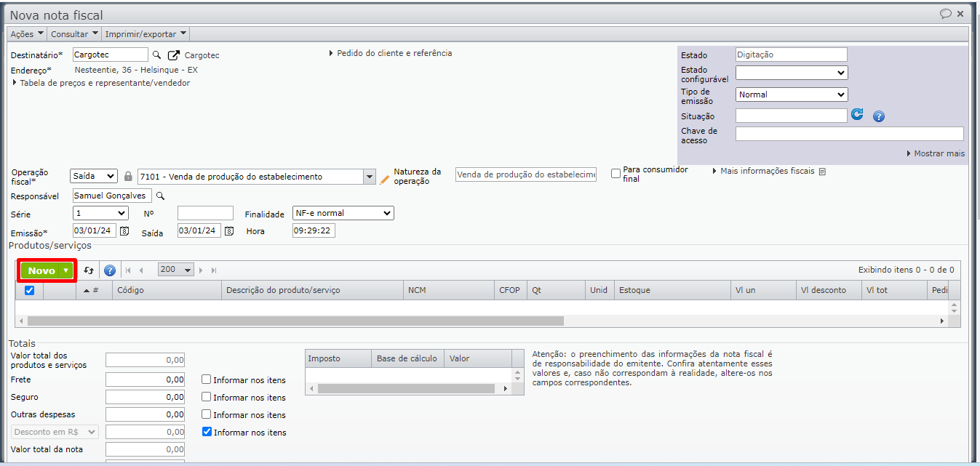The image size is (980, 466).
Task: Click the green Novo button
Action: coord(41,270)
